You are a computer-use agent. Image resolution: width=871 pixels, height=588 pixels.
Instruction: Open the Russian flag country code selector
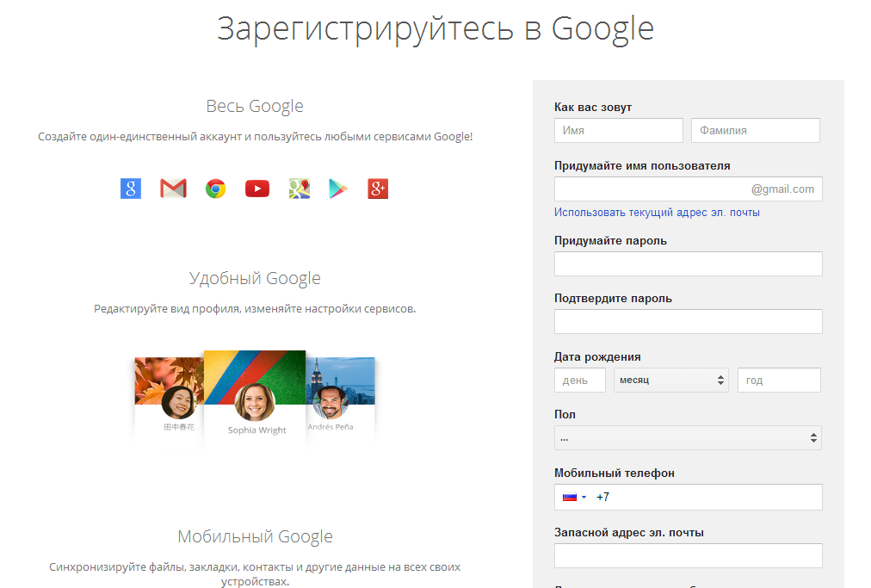pos(574,498)
